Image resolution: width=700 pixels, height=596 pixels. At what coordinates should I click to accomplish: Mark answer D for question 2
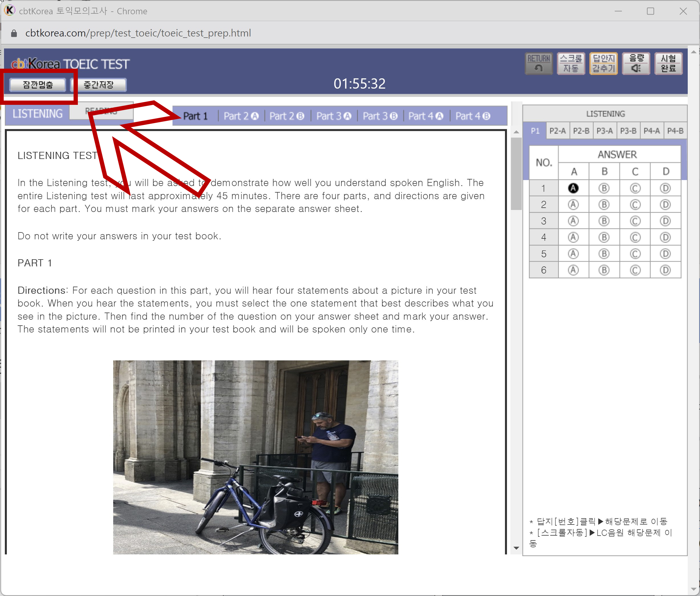665,205
